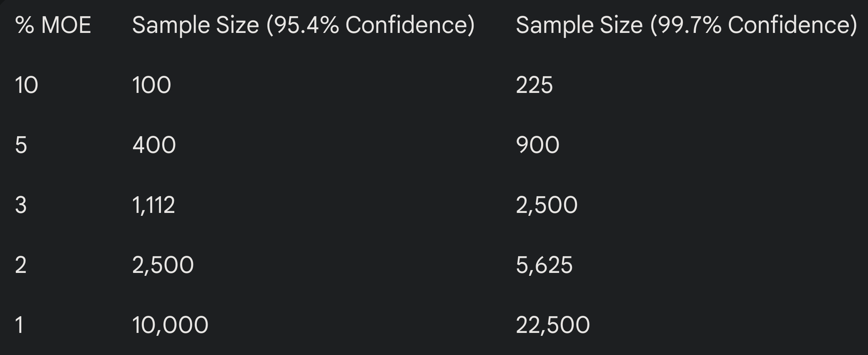Click the sample size 400 cell

pyautogui.click(x=154, y=145)
